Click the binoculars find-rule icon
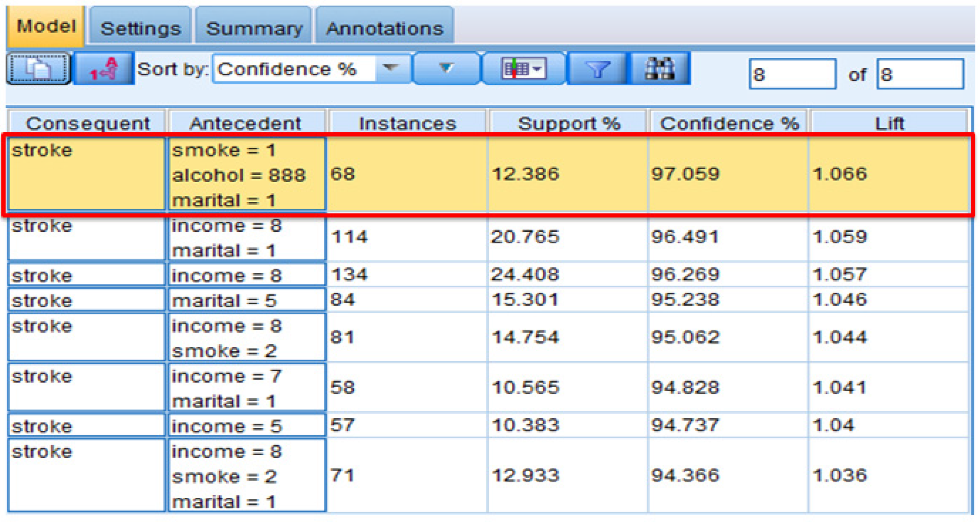This screenshot has width=980, height=523. pyautogui.click(x=660, y=69)
